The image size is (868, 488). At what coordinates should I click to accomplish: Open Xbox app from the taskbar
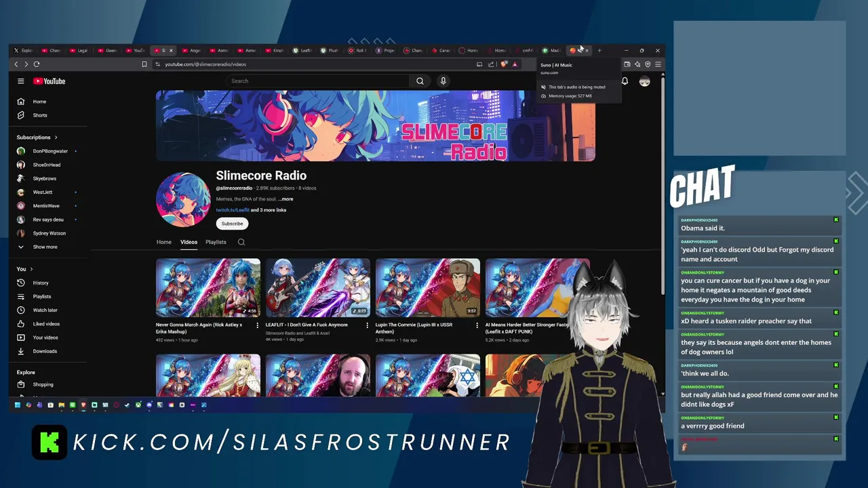(138, 405)
